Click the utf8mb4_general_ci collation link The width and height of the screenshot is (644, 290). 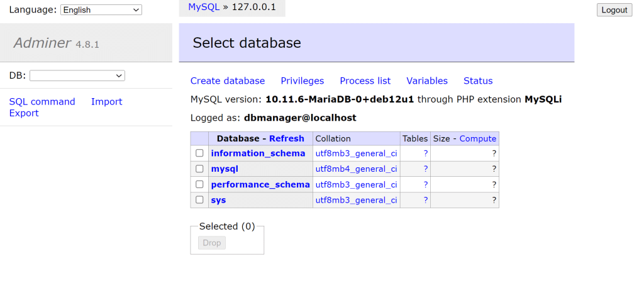pyautogui.click(x=356, y=169)
